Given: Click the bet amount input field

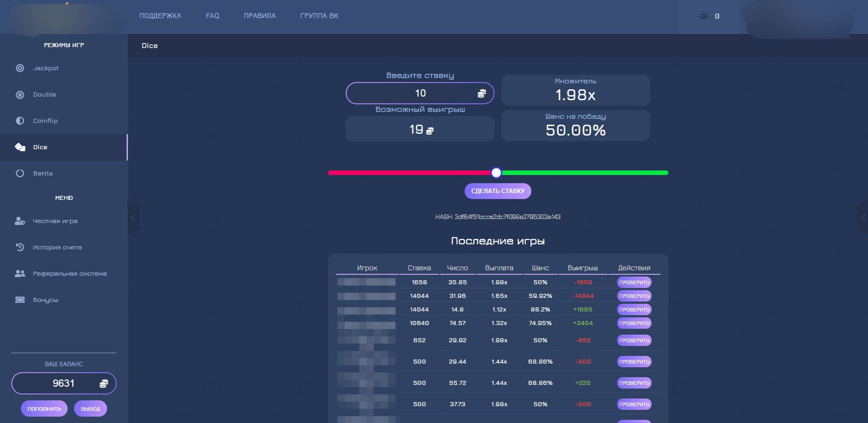Looking at the screenshot, I should coord(420,93).
